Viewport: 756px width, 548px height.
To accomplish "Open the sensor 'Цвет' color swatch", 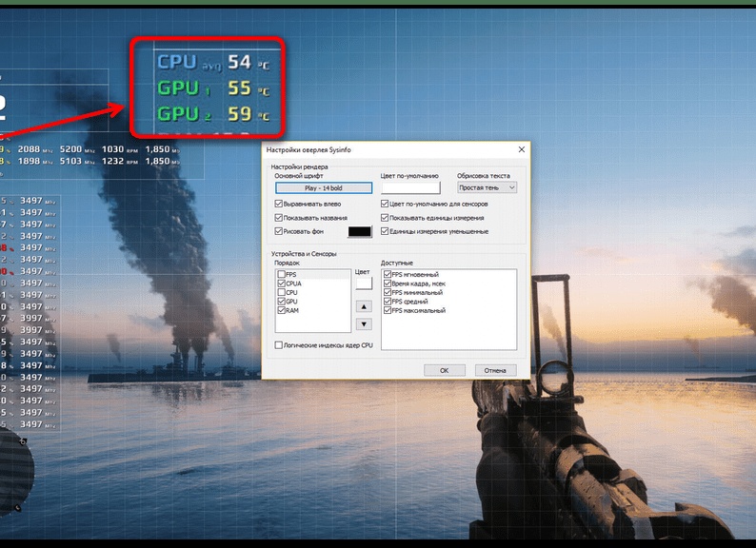I will tap(364, 284).
